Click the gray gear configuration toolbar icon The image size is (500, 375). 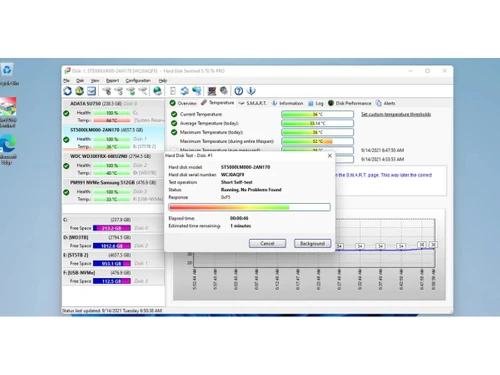click(224, 91)
